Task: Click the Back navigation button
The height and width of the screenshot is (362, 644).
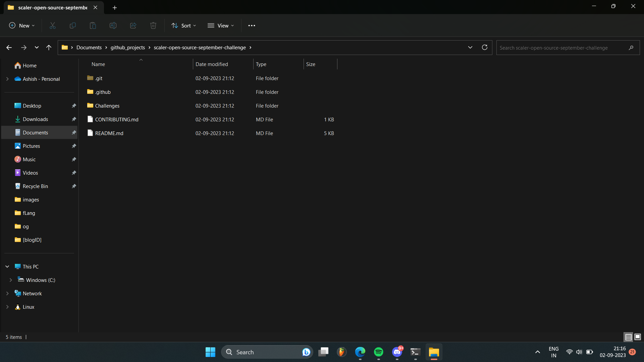Action: pos(9,47)
